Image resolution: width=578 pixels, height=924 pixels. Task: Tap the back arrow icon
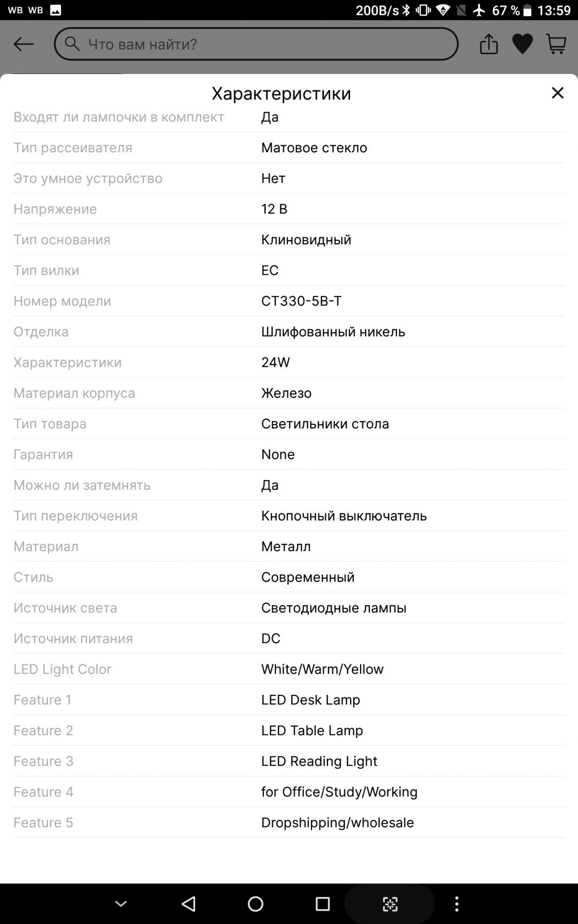tap(24, 44)
